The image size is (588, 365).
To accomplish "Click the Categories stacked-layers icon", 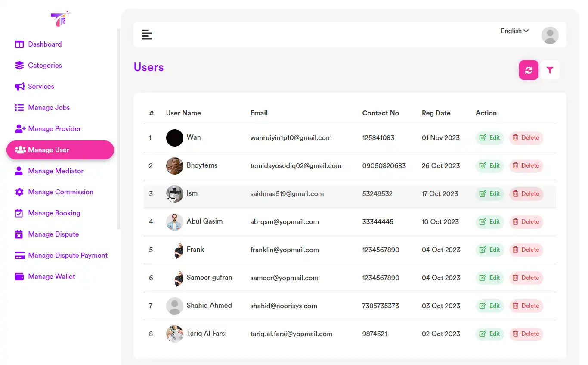I will click(19, 65).
